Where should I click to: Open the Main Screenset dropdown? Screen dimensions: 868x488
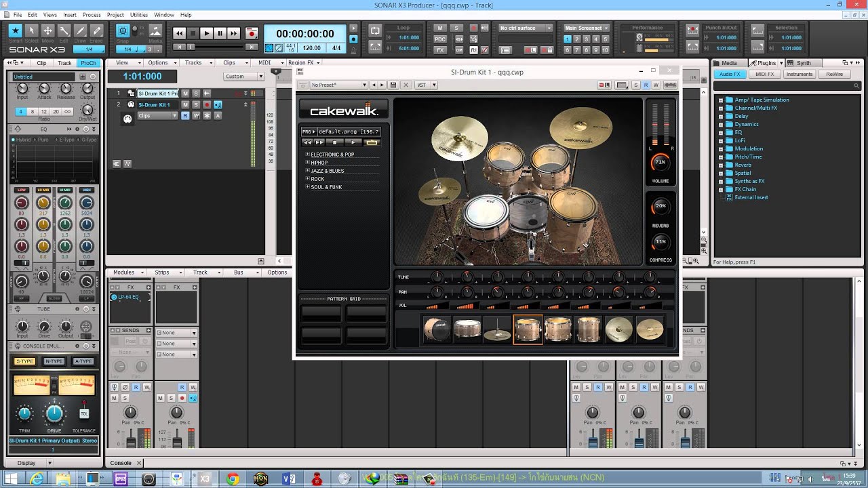point(587,28)
